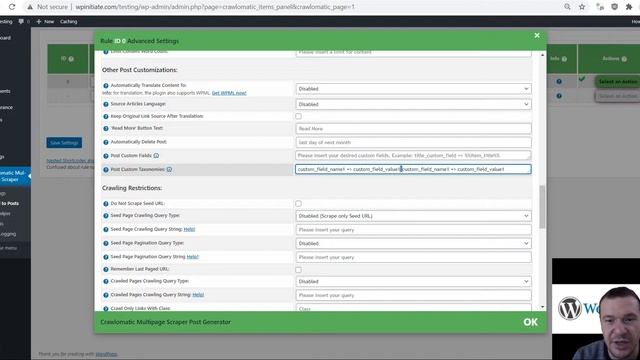The height and width of the screenshot is (360, 640).
Task: Focus Crawled Pages Crawling Query String field
Action: (413, 295)
